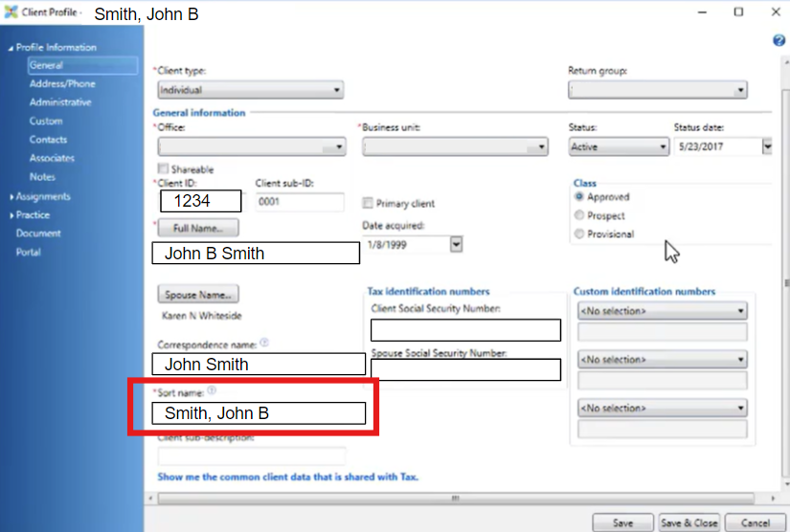Click into the Sort name field
This screenshot has height=532, width=790.
pos(259,412)
